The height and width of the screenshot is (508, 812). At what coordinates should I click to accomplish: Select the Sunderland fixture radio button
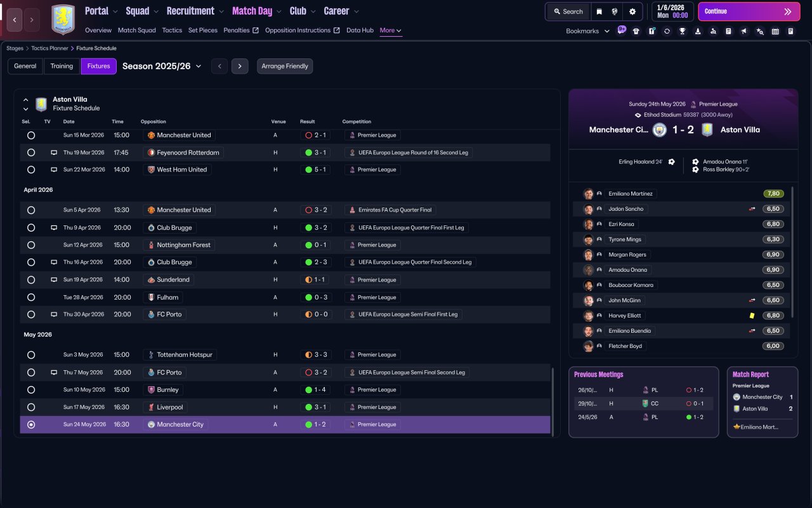point(31,280)
